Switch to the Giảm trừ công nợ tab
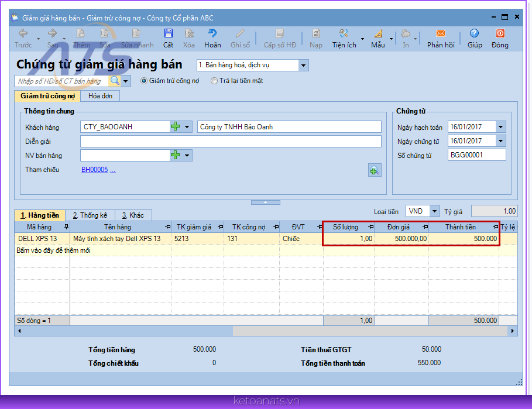This screenshot has width=532, height=409. [x=47, y=96]
